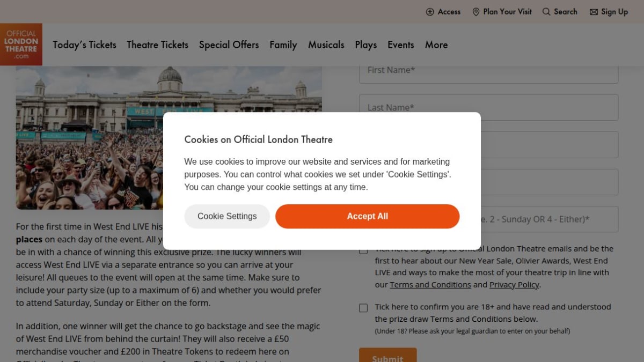Open Cookie Settings button
This screenshot has width=644, height=362.
click(x=227, y=216)
